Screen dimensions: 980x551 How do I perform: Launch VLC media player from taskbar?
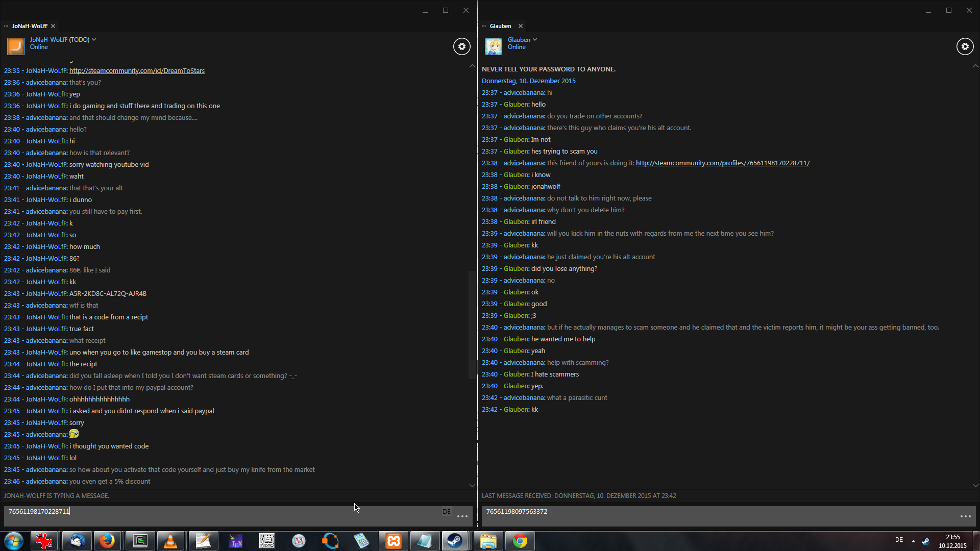(170, 541)
